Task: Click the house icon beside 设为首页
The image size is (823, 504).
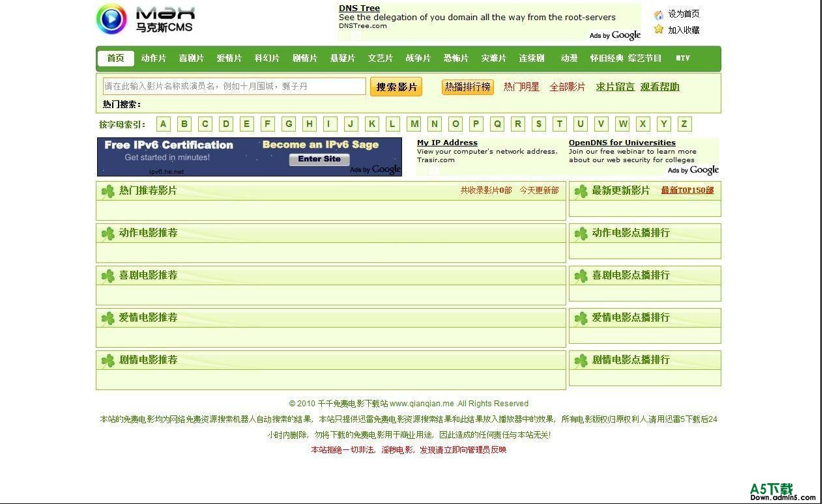Action: [x=659, y=14]
